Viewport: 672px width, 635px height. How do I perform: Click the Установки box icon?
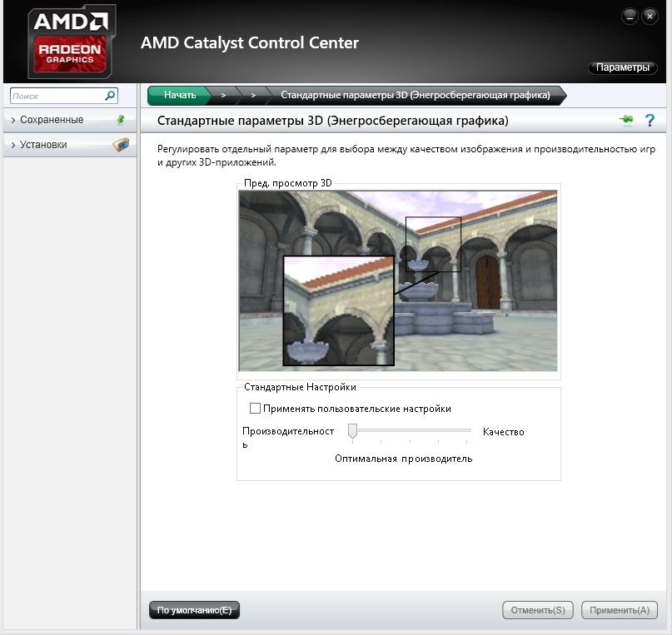click(x=121, y=145)
